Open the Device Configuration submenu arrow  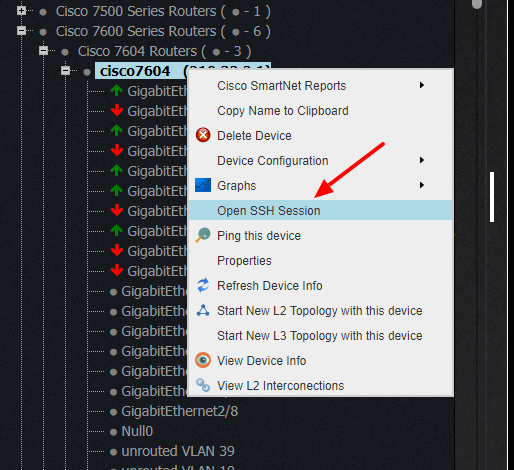422,160
